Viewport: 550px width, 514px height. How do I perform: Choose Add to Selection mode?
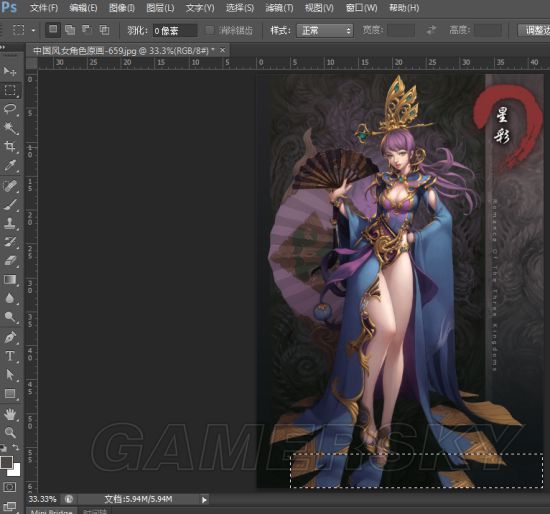(x=70, y=30)
